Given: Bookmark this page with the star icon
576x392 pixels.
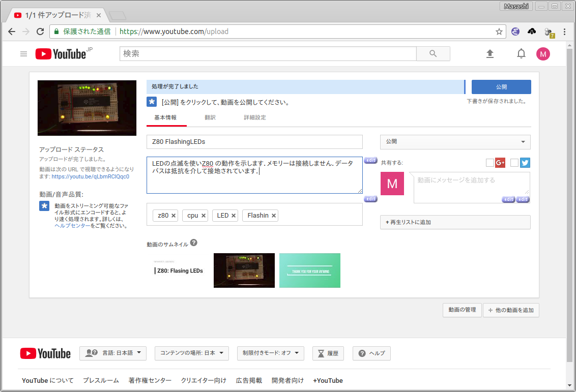Looking at the screenshot, I should point(499,32).
